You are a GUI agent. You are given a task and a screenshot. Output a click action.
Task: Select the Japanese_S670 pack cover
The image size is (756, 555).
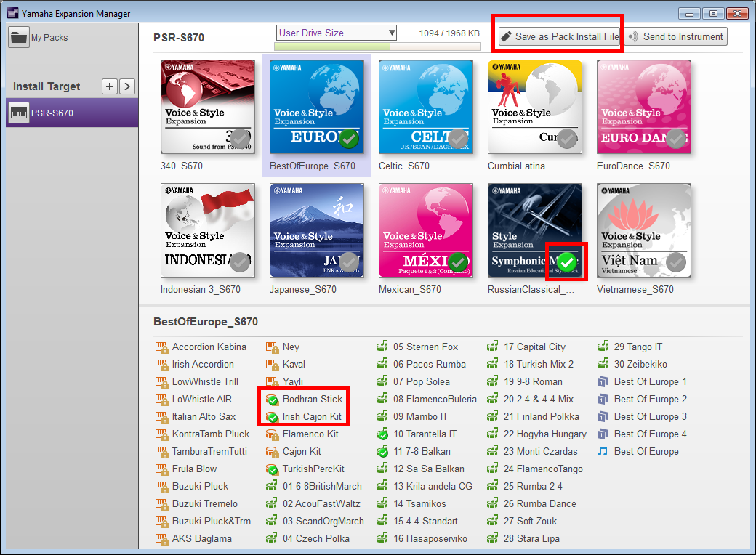coord(317,230)
